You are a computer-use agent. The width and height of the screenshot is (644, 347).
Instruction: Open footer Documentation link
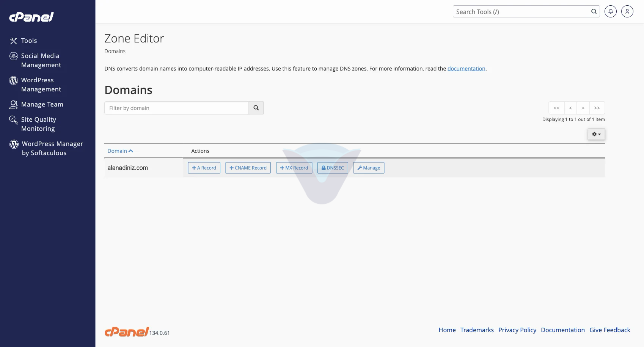[x=563, y=330]
